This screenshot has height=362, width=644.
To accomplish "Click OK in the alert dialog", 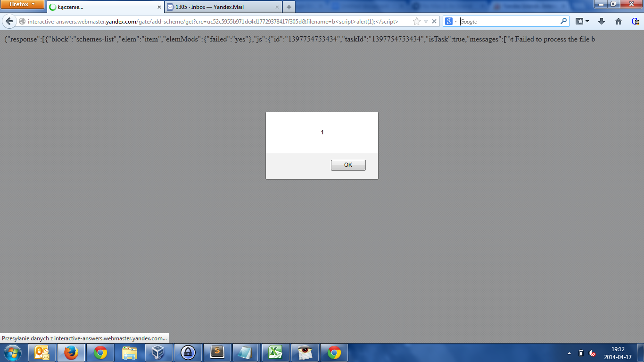I will [348, 165].
